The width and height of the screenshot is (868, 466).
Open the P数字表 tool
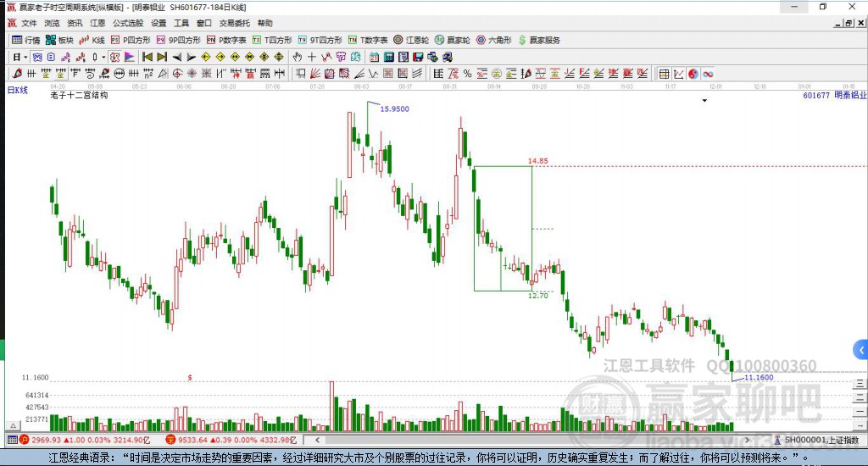pyautogui.click(x=226, y=40)
